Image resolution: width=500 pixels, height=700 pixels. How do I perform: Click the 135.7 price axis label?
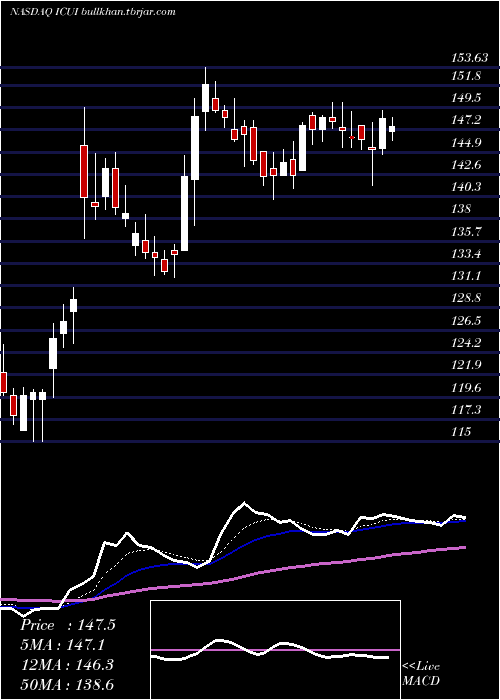(x=466, y=232)
